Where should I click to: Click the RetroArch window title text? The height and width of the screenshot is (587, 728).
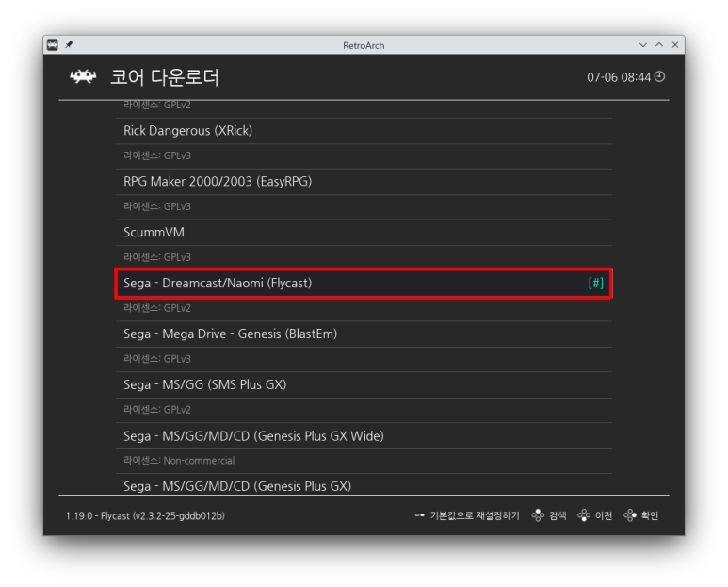click(x=364, y=45)
